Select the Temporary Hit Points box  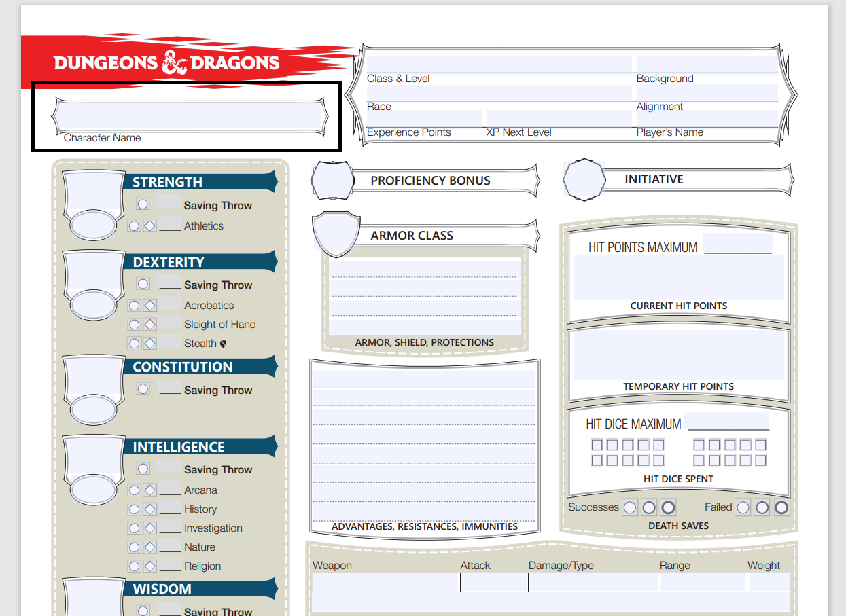click(679, 356)
